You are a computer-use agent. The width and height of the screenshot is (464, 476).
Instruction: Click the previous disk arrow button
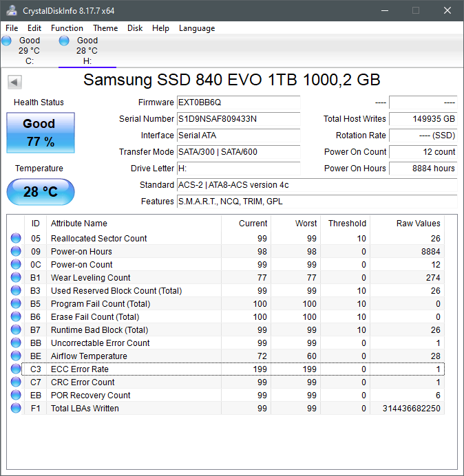[x=14, y=82]
